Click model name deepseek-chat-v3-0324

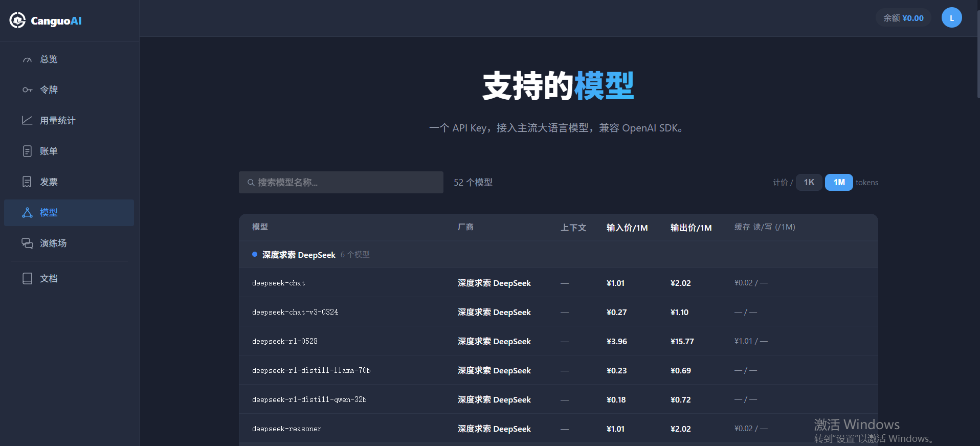295,312
